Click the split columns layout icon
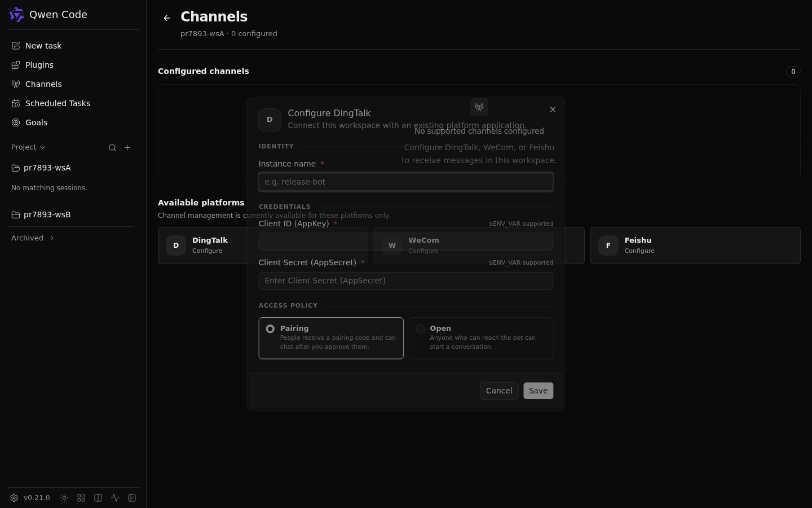 tap(98, 498)
